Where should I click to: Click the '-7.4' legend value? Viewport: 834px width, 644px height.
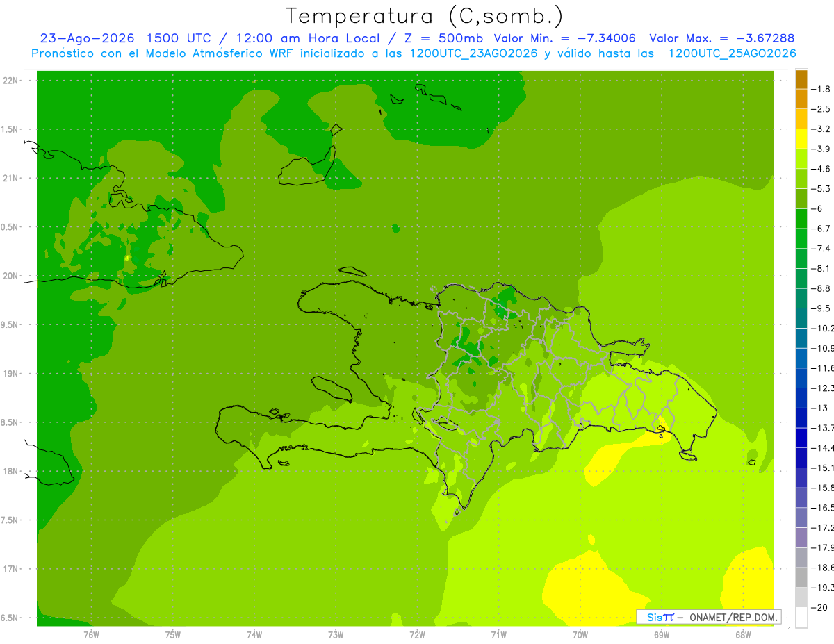coord(821,249)
